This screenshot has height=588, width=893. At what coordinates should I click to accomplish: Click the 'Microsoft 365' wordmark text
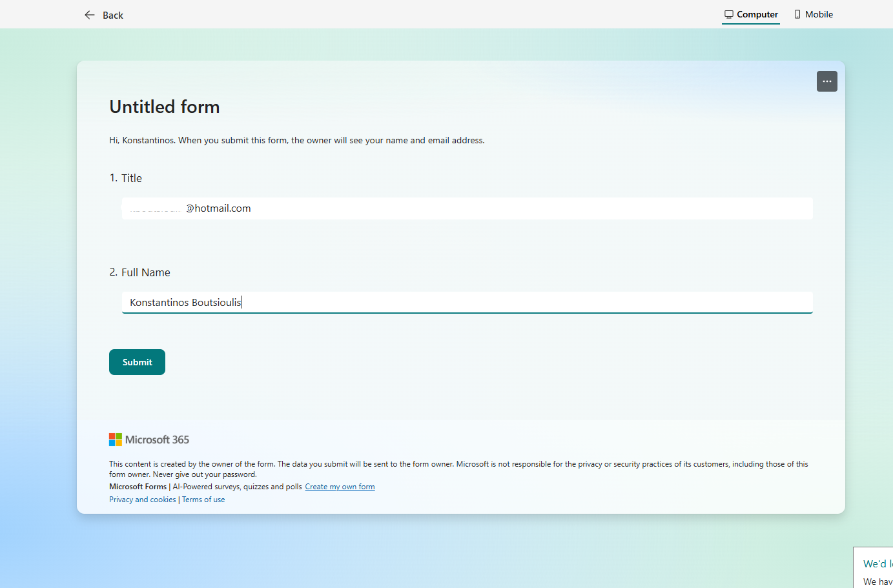click(x=157, y=440)
